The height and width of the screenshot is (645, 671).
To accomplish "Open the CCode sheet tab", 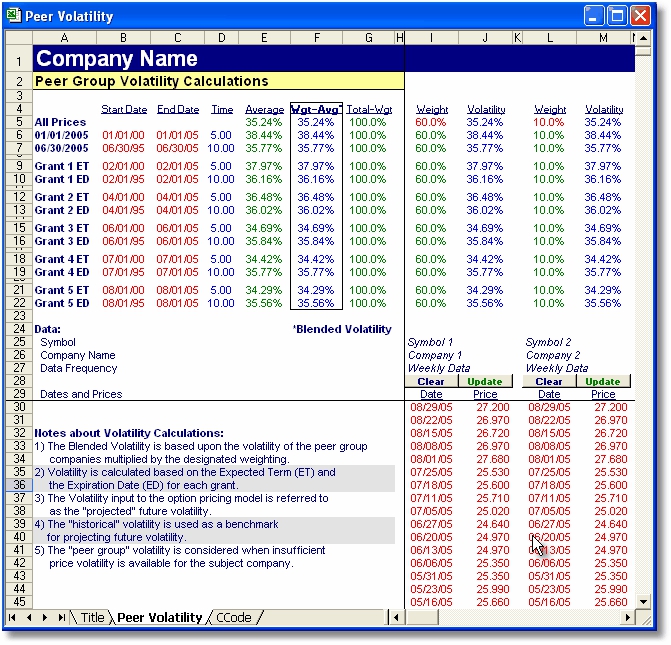I will coord(234,618).
